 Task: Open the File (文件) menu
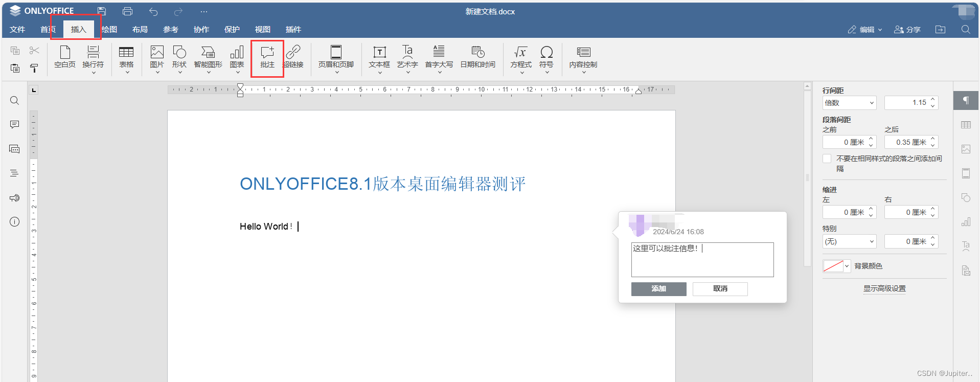[17, 30]
